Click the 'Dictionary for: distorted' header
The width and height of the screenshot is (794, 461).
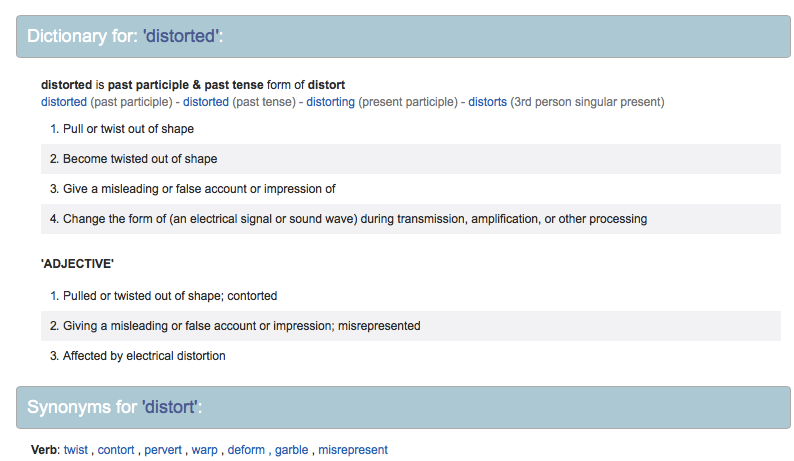point(125,36)
